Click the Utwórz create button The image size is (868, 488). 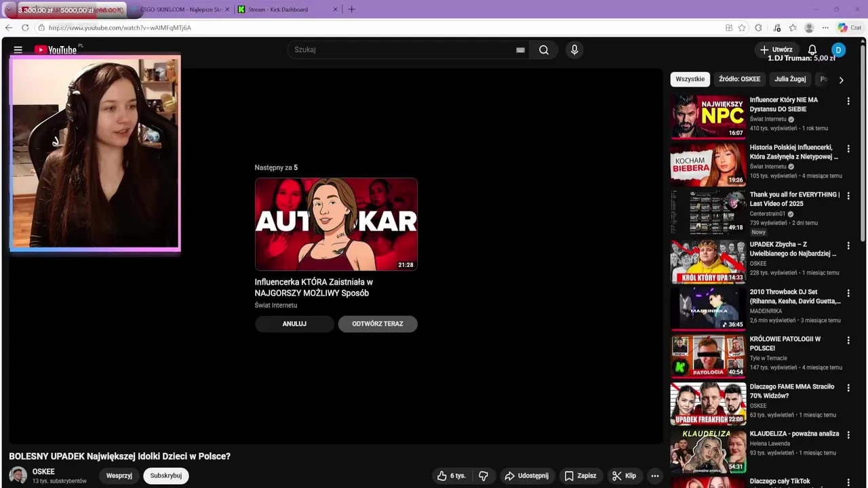coord(776,49)
